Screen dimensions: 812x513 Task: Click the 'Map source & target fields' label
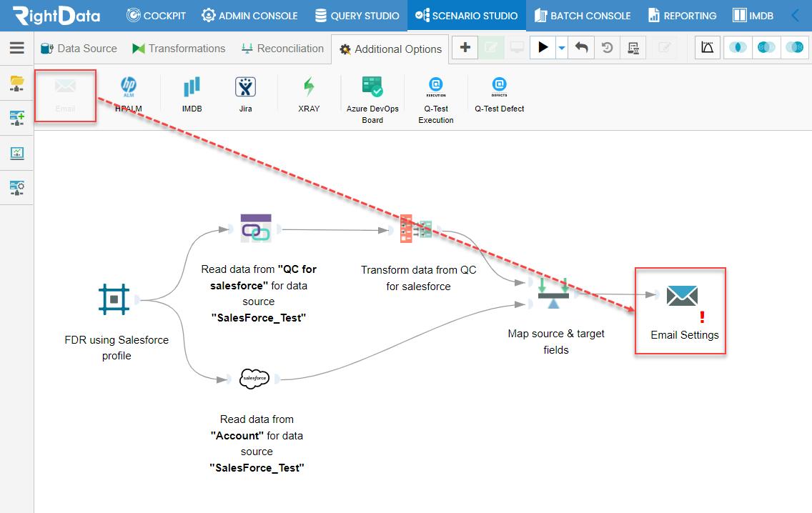pyautogui.click(x=556, y=342)
